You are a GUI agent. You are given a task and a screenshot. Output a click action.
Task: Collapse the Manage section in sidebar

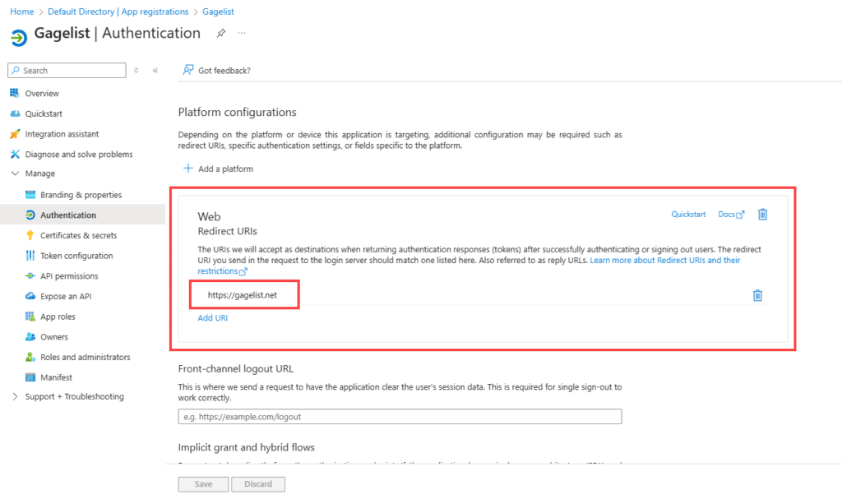point(15,173)
